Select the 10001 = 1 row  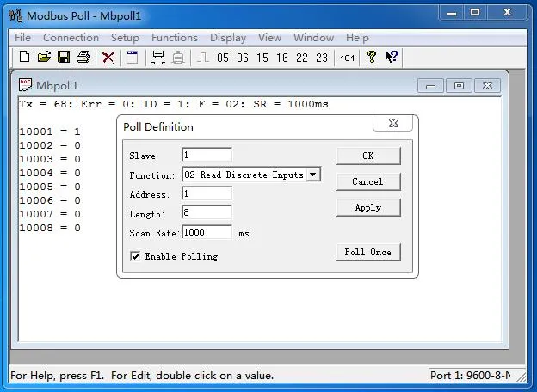click(50, 132)
